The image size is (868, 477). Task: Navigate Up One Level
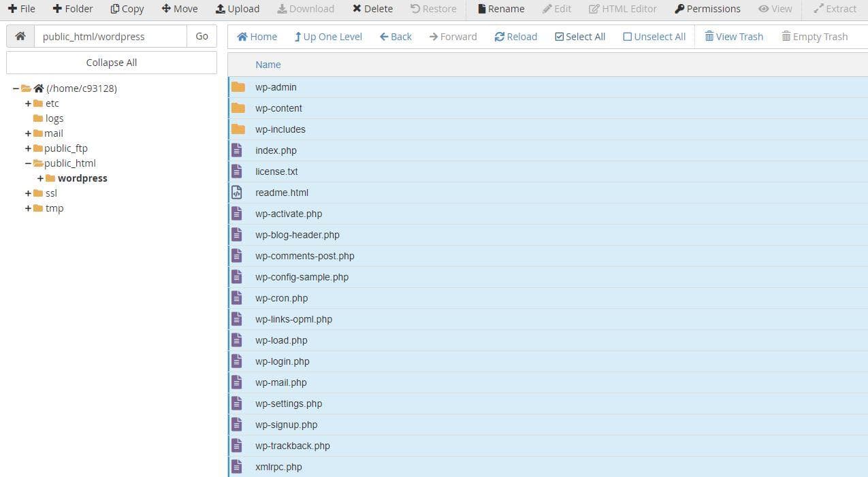click(328, 37)
